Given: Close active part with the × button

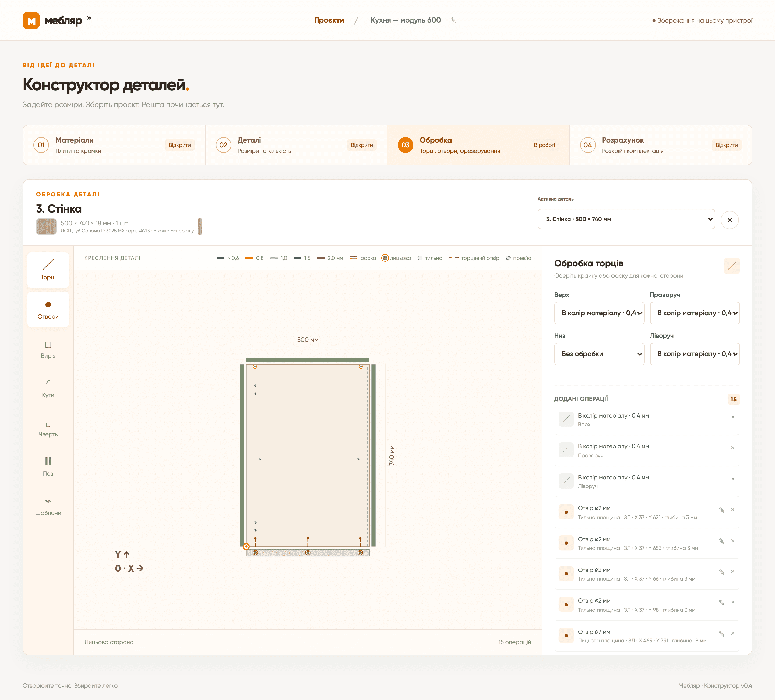Looking at the screenshot, I should pos(729,220).
